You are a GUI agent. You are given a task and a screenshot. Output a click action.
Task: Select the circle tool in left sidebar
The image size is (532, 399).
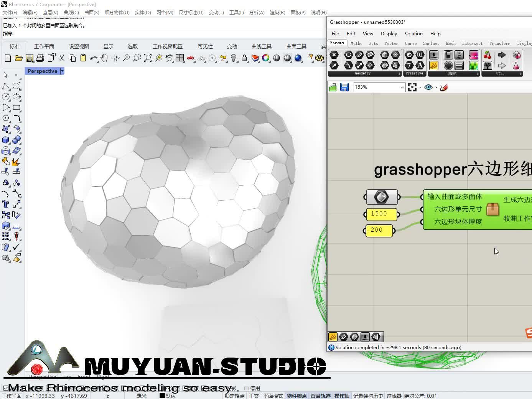click(6, 97)
